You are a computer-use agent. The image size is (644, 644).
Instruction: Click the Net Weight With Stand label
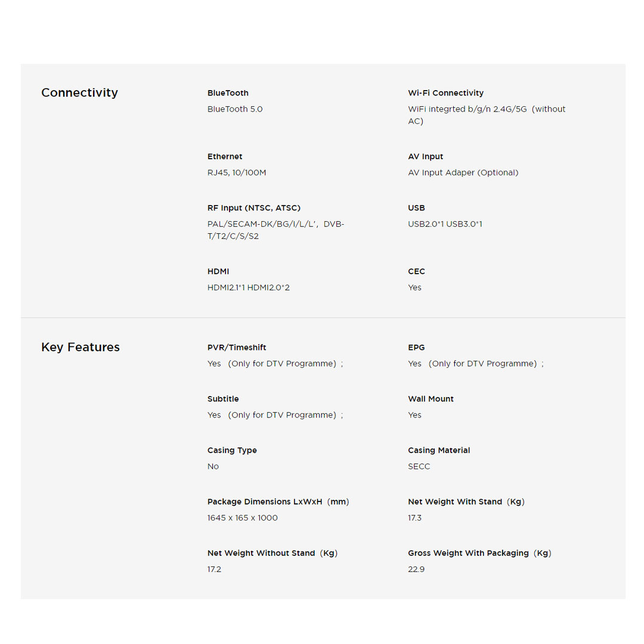pyautogui.click(x=466, y=501)
